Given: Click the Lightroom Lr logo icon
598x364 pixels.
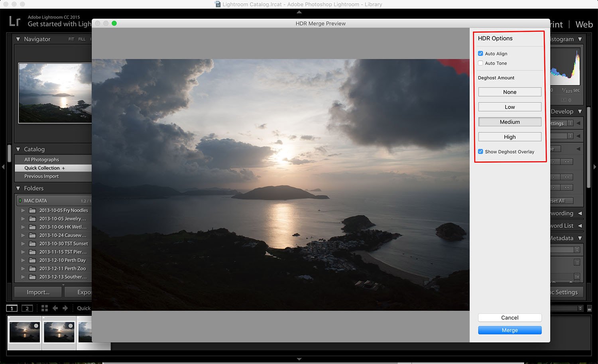Looking at the screenshot, I should [14, 21].
